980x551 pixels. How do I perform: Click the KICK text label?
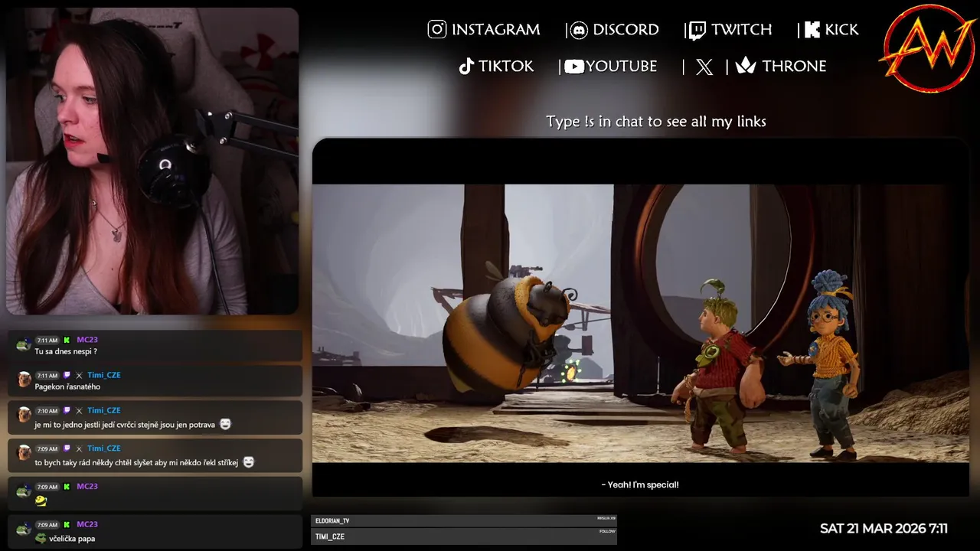(x=841, y=30)
